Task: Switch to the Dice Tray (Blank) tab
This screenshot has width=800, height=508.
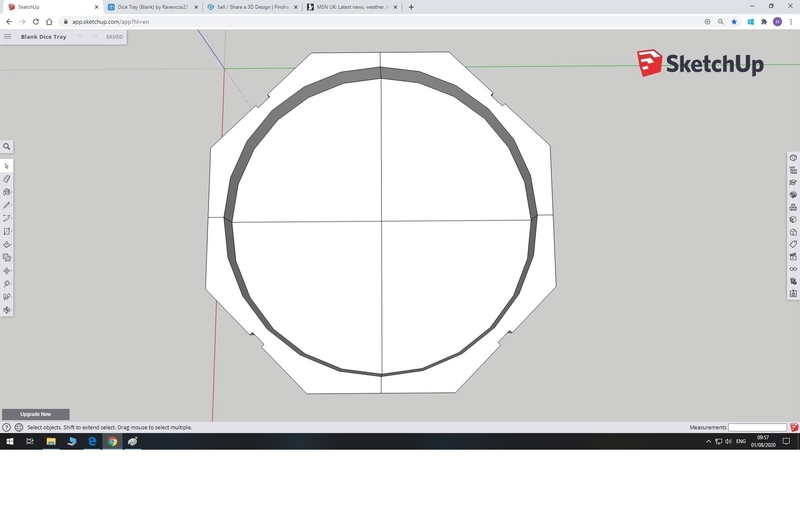Action: tap(153, 7)
